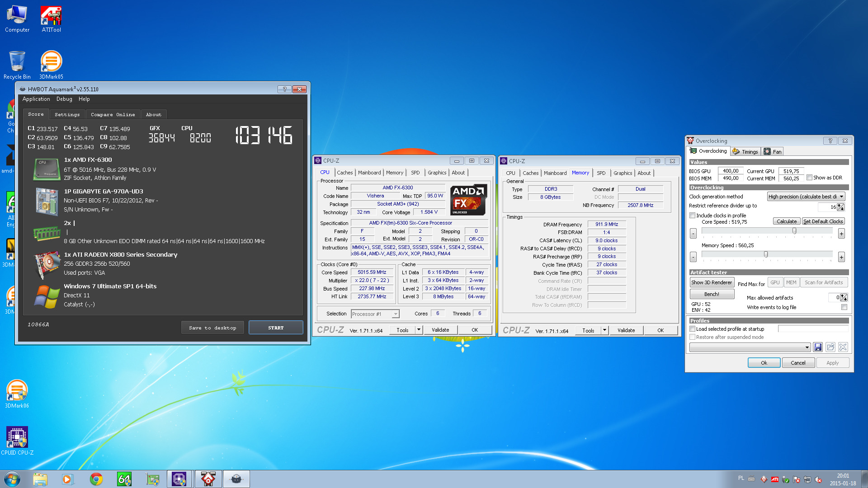Click the Memory Speed slider handle
868x488 pixels.
(765, 254)
